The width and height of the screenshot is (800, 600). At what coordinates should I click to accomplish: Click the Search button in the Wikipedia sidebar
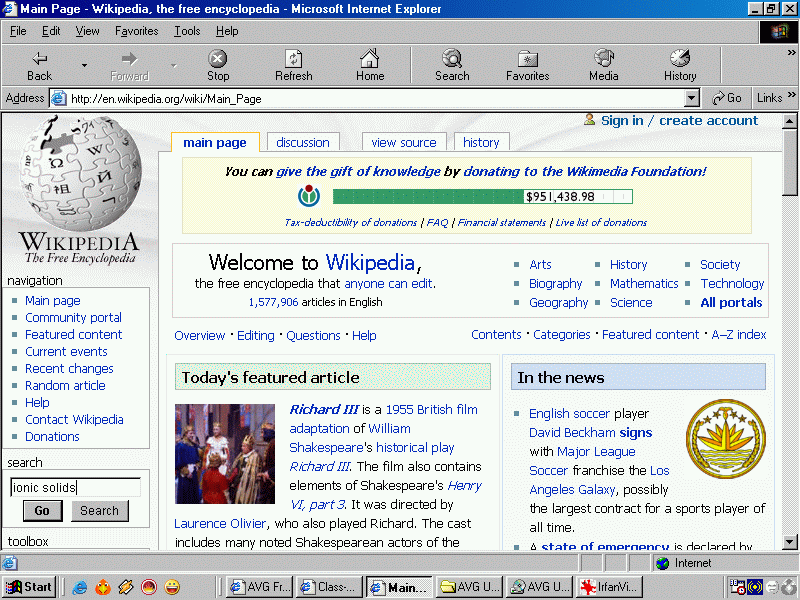[99, 511]
